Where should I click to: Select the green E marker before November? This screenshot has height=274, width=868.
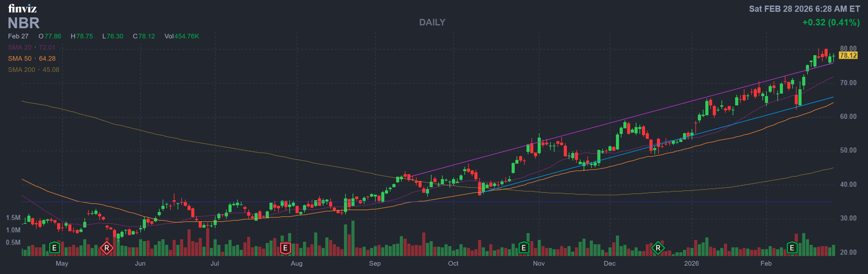(x=524, y=248)
